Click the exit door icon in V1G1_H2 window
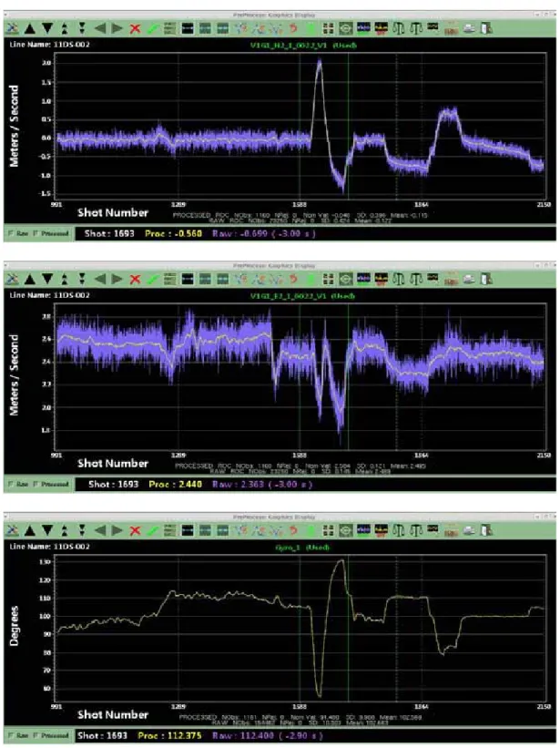 click(485, 28)
